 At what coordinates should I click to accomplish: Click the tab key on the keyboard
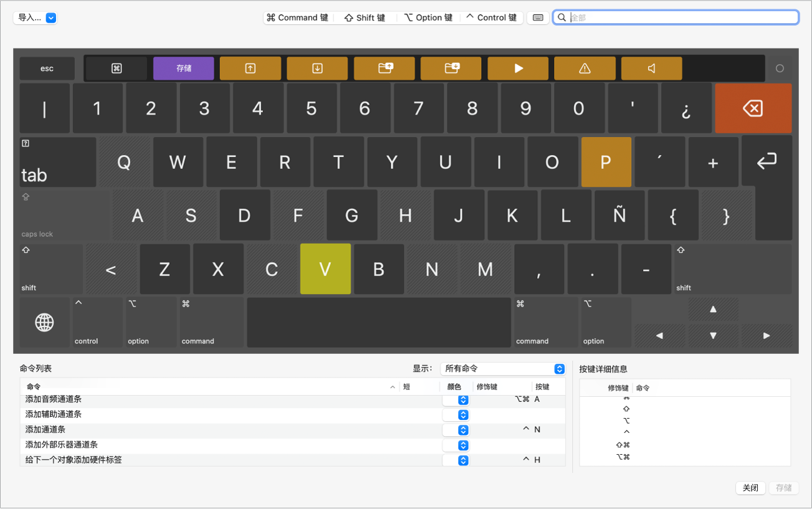(x=58, y=162)
